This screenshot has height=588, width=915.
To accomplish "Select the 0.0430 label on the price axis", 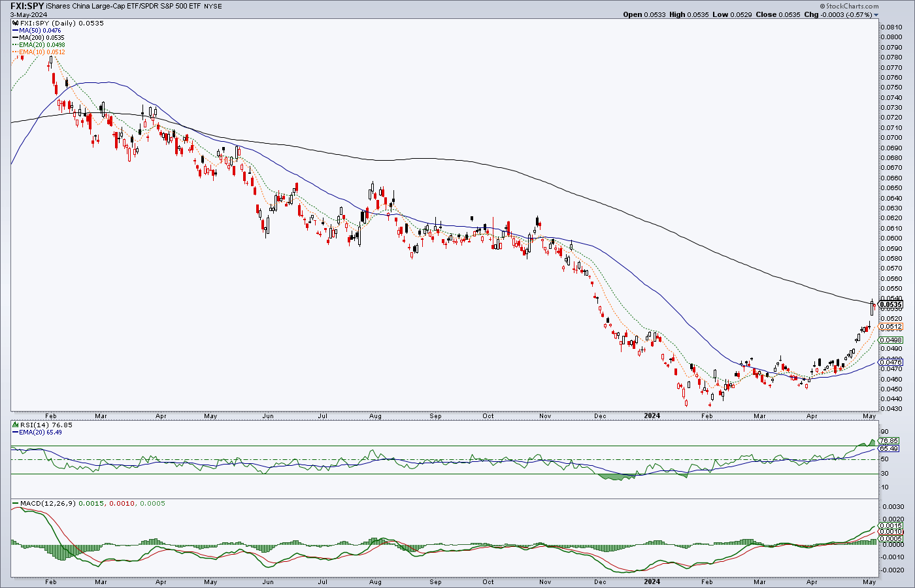I will [x=891, y=409].
